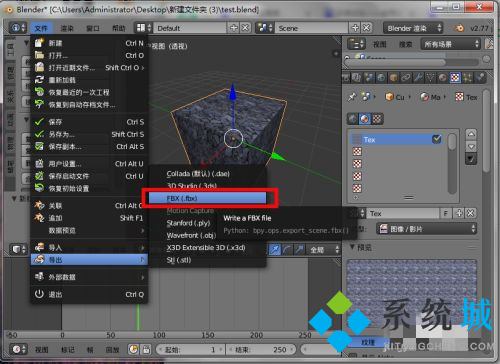Open the Modifiers wrench properties tab
Viewport: 500px width, 364px height.
(418, 78)
